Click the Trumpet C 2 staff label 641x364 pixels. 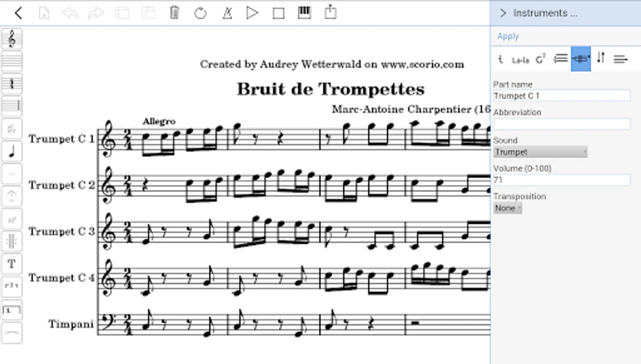(x=62, y=185)
